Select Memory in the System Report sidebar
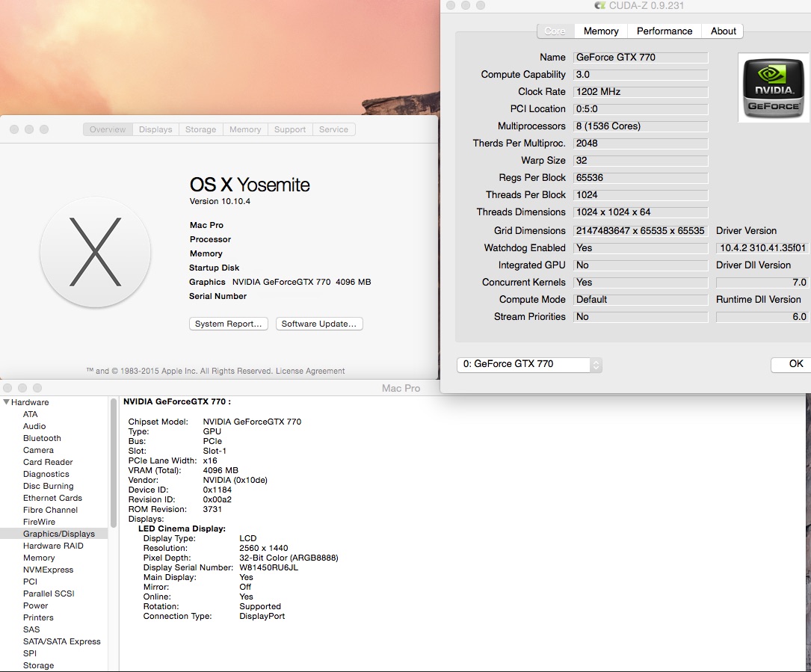Viewport: 811px width, 672px height. tap(39, 558)
